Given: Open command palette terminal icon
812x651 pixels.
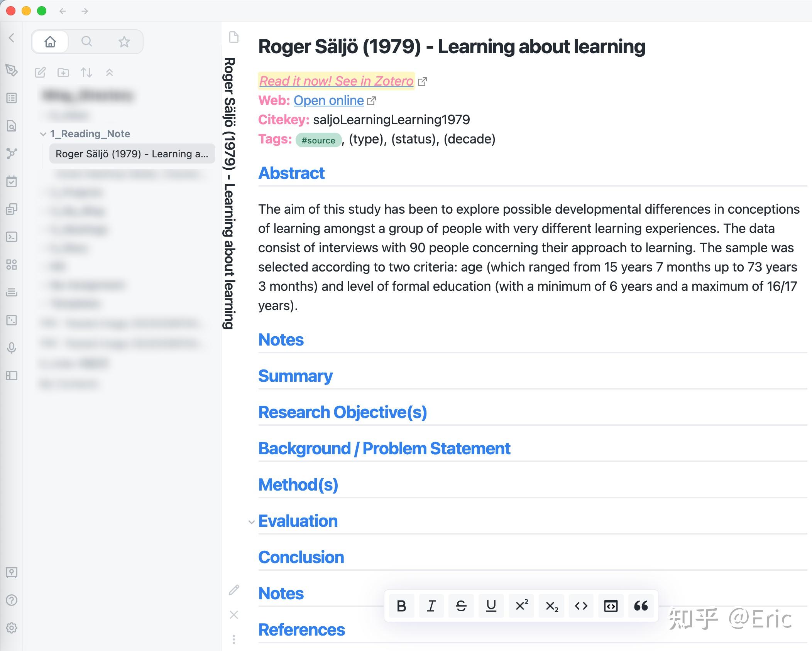Looking at the screenshot, I should point(12,237).
